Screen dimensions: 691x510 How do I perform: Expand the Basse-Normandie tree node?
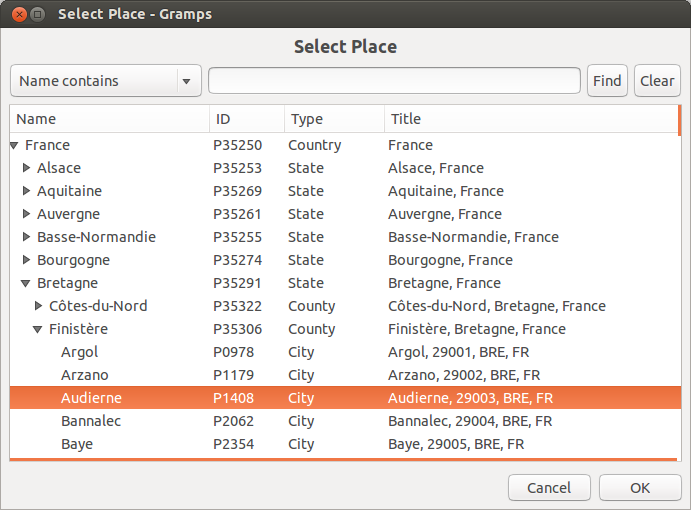pyautogui.click(x=26, y=237)
